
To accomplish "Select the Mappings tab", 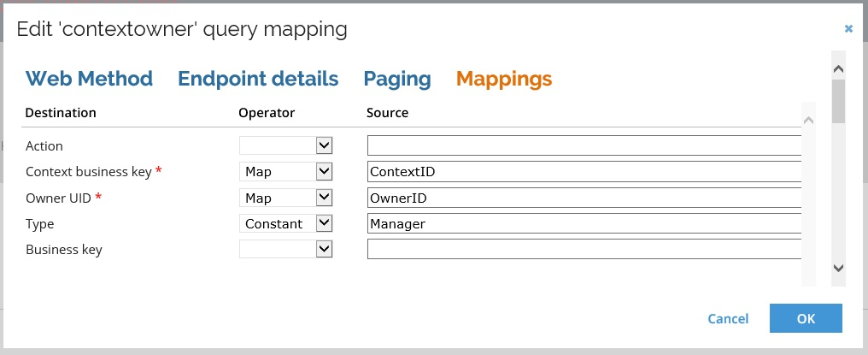I will click(504, 79).
